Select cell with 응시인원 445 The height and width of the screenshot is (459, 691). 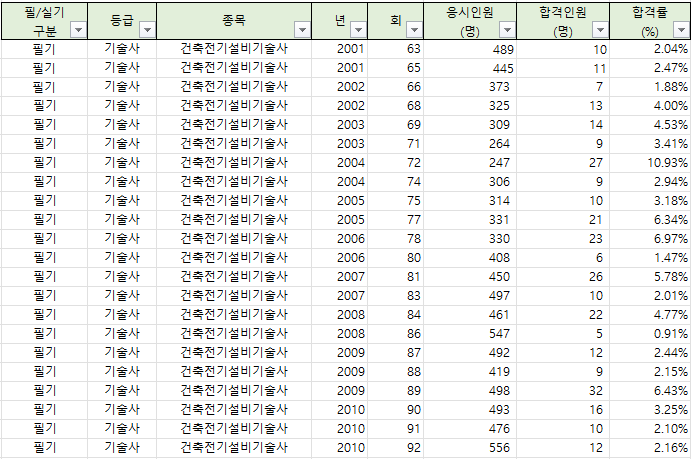point(470,68)
